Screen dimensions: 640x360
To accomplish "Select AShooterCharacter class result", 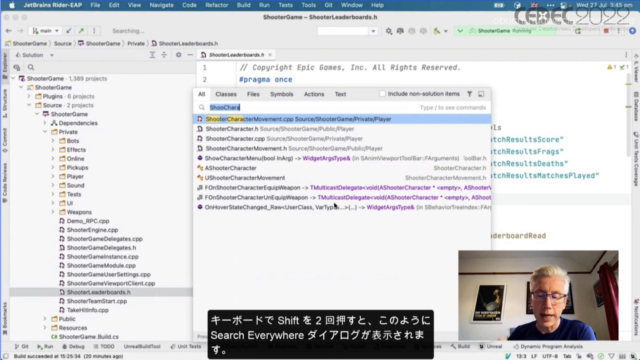I will pos(342,168).
